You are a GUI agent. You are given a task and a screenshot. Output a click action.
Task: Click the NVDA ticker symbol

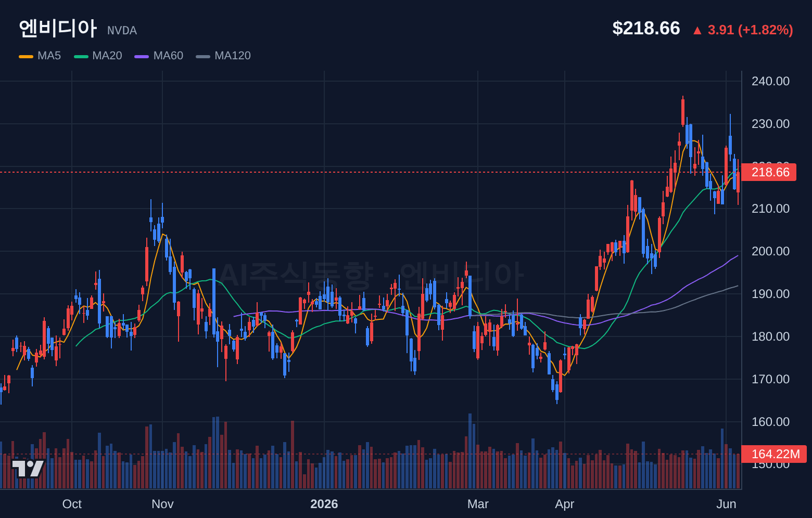point(122,31)
